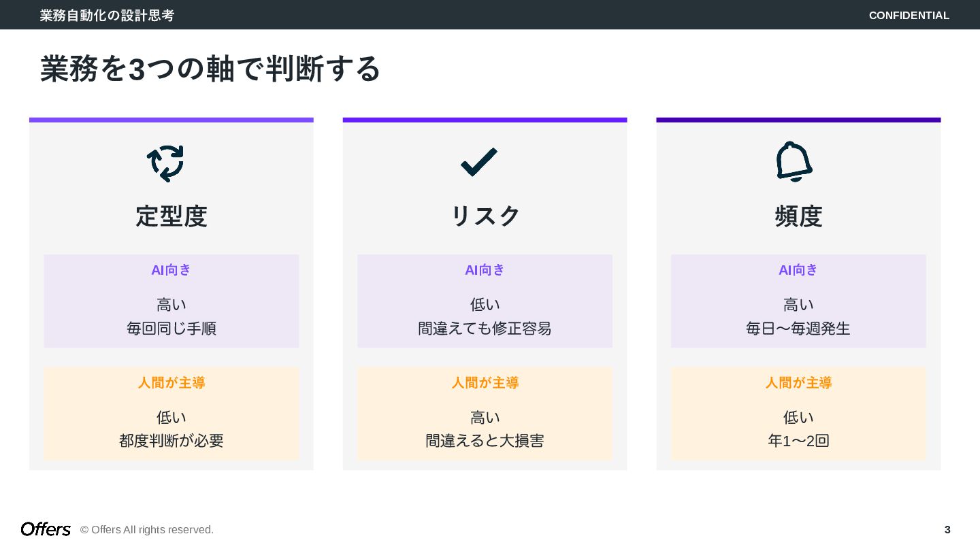The height and width of the screenshot is (551, 980).
Task: Click the text 間違えても修正容易
Action: point(485,329)
